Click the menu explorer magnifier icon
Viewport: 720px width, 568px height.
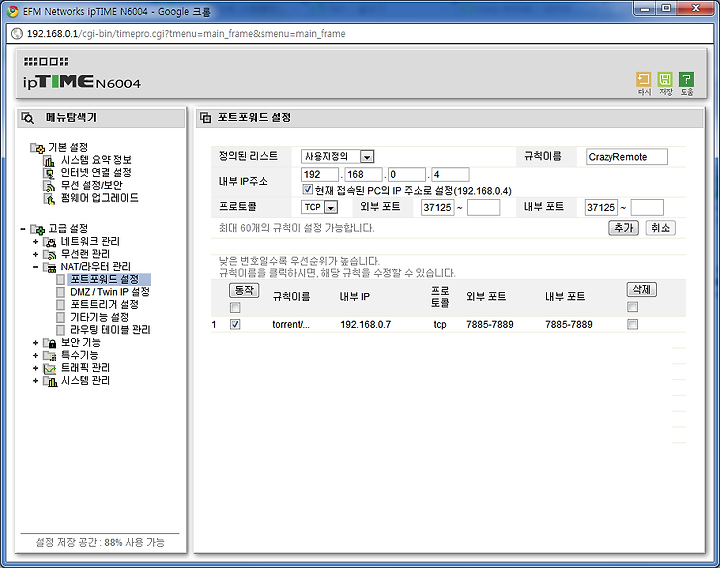pos(28,118)
